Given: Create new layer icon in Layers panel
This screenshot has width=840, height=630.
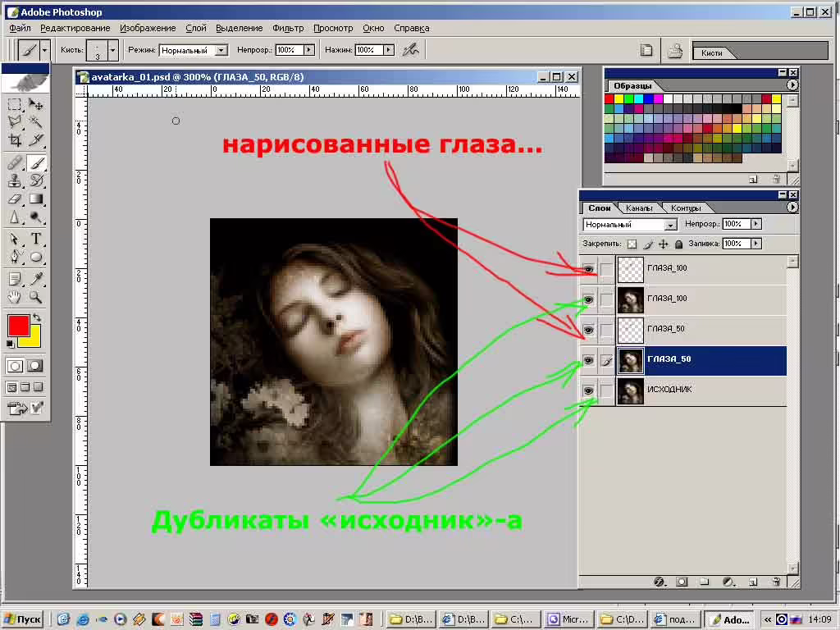Looking at the screenshot, I should 753,582.
